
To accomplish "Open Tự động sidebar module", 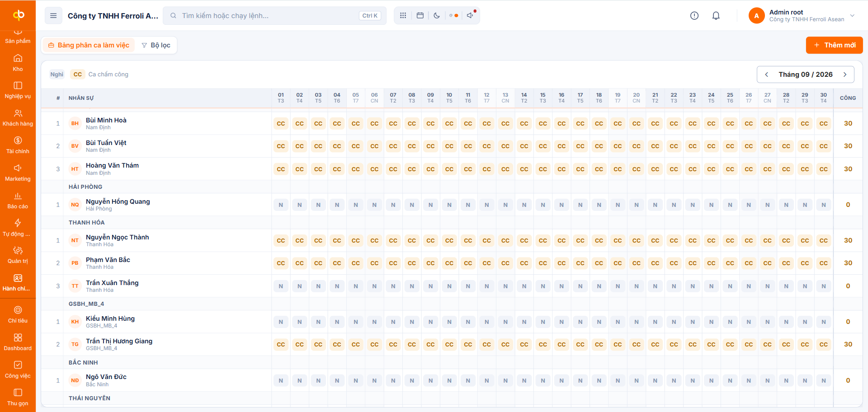I will [18, 228].
